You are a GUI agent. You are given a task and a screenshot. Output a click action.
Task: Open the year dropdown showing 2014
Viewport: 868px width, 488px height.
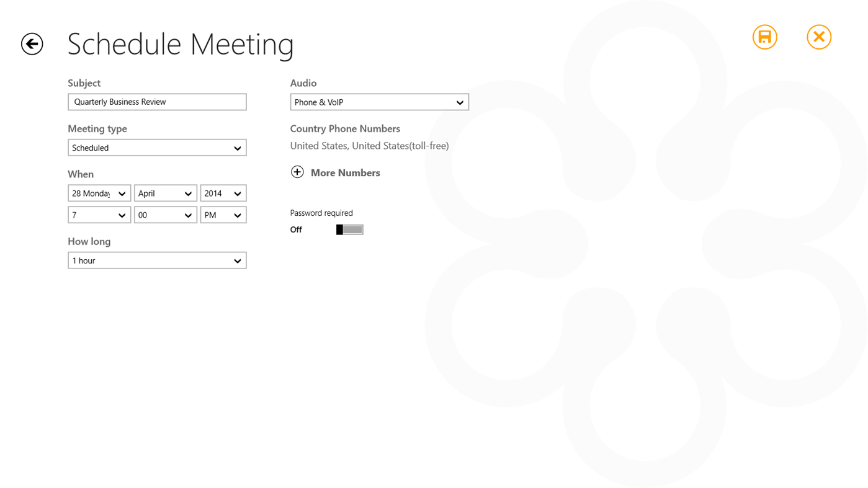(223, 193)
